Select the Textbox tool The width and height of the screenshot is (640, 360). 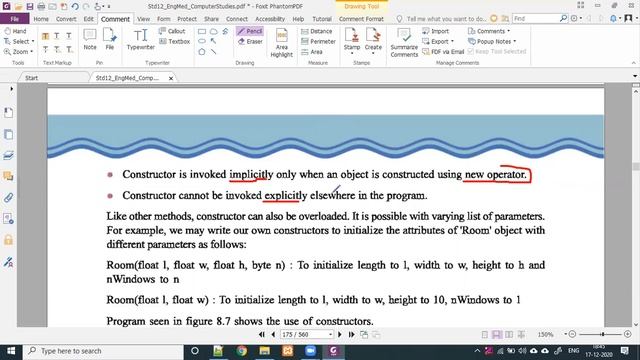coord(174,41)
